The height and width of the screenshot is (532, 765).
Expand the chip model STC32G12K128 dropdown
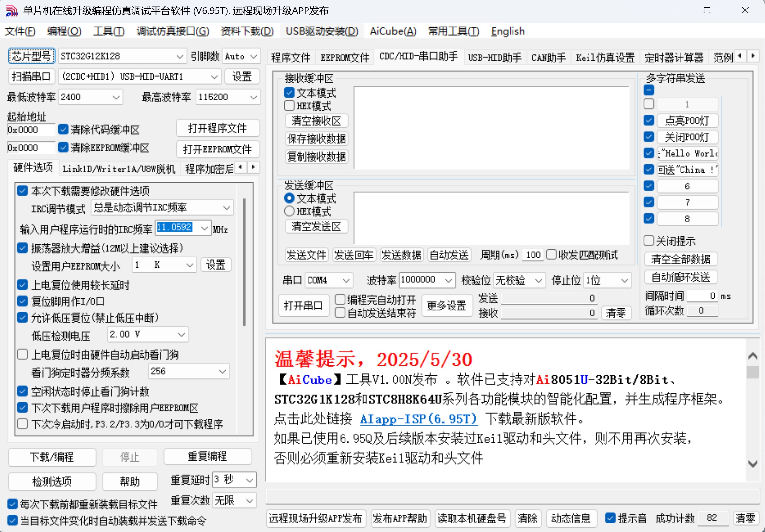[x=180, y=56]
